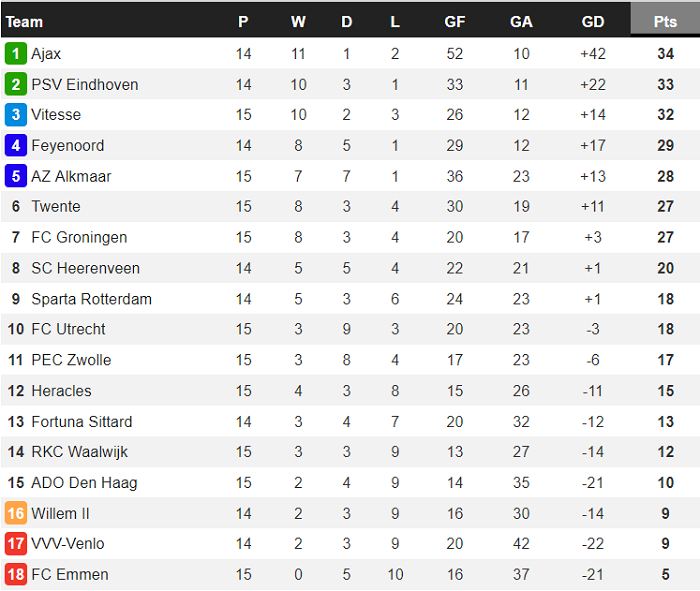This screenshot has height=591, width=700.
Task: Click Ajax's 34 points value
Action: [x=665, y=54]
